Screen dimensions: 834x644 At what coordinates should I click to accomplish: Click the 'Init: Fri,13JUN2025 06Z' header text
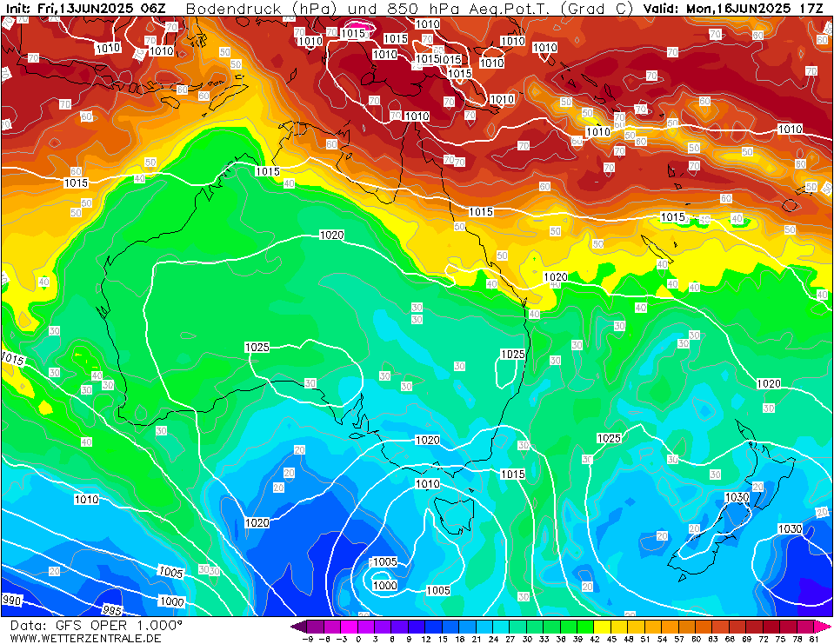86,9
